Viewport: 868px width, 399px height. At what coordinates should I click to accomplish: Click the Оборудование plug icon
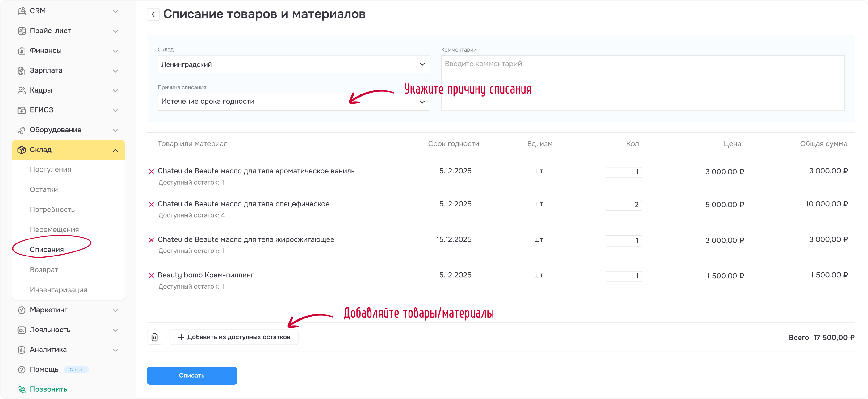22,130
